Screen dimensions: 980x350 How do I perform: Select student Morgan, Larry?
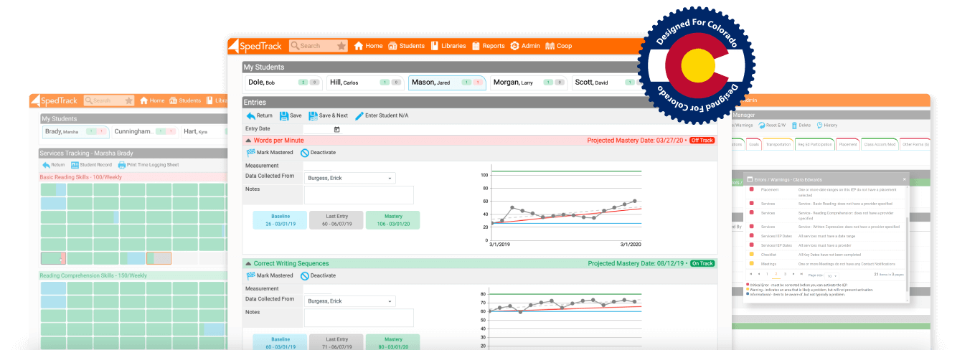(x=529, y=82)
